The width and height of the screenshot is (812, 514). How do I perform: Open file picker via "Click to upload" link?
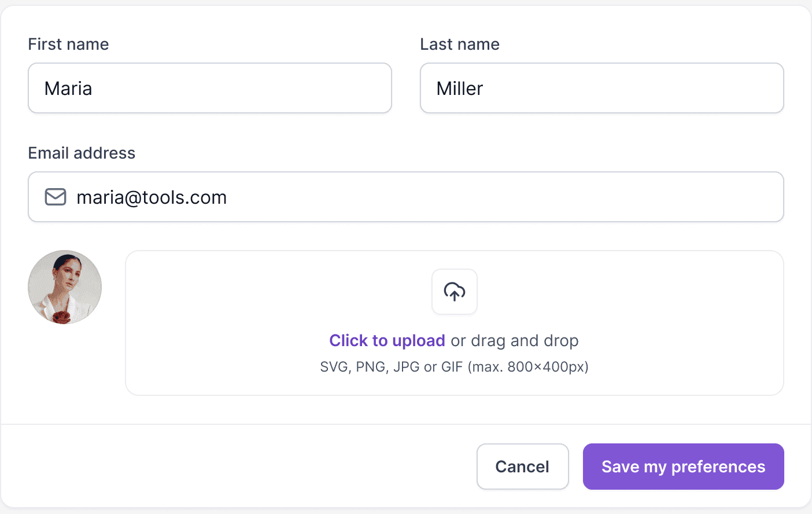387,340
